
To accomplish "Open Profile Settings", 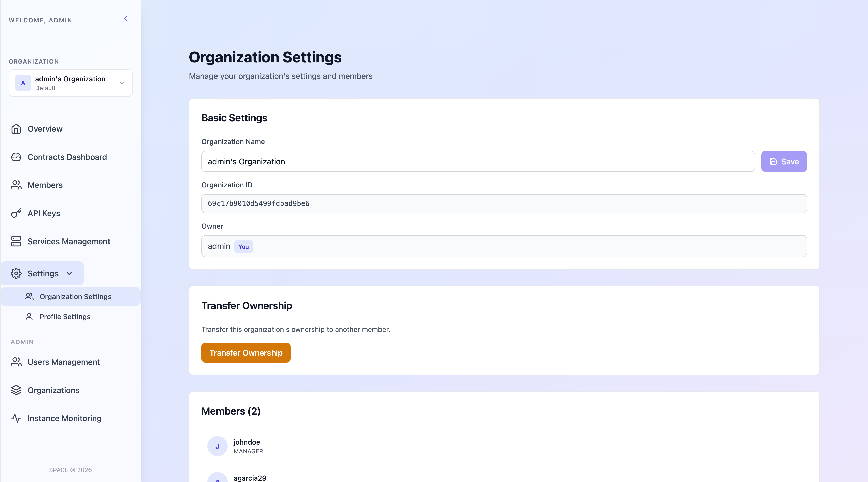I will [x=65, y=316].
